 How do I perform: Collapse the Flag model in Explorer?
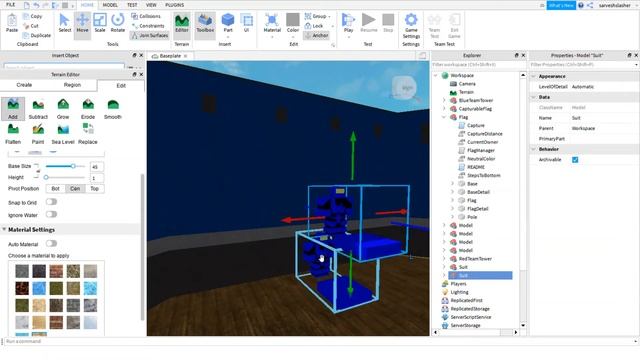tap(444, 117)
